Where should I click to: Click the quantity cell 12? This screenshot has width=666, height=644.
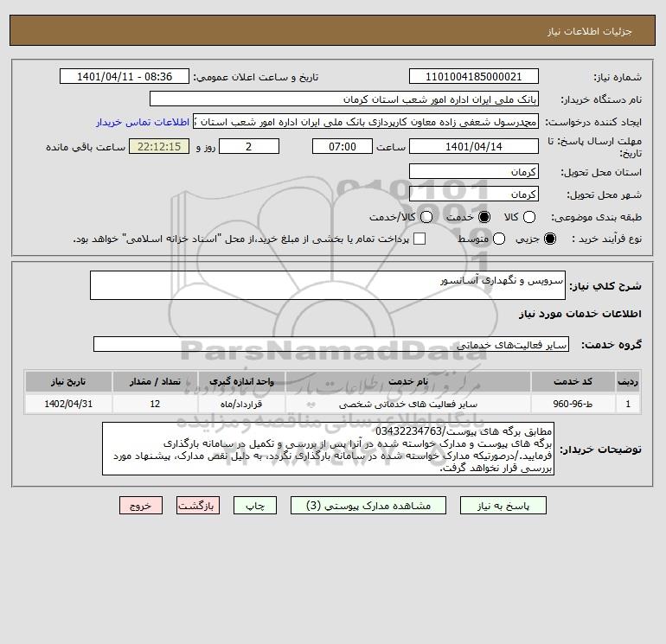(x=155, y=405)
